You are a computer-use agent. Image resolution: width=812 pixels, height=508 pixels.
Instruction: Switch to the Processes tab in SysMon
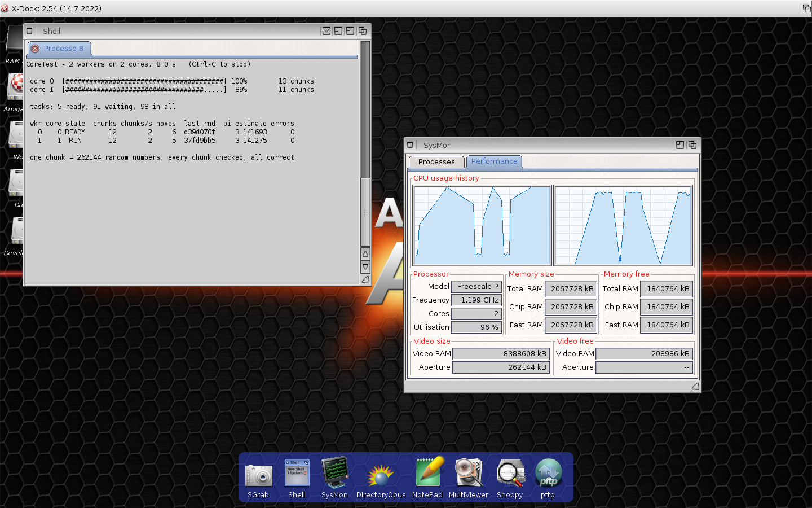pos(436,162)
